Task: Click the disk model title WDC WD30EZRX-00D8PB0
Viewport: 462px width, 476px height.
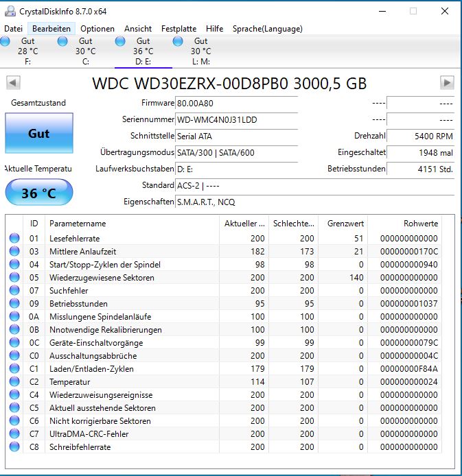Action: 230,83
